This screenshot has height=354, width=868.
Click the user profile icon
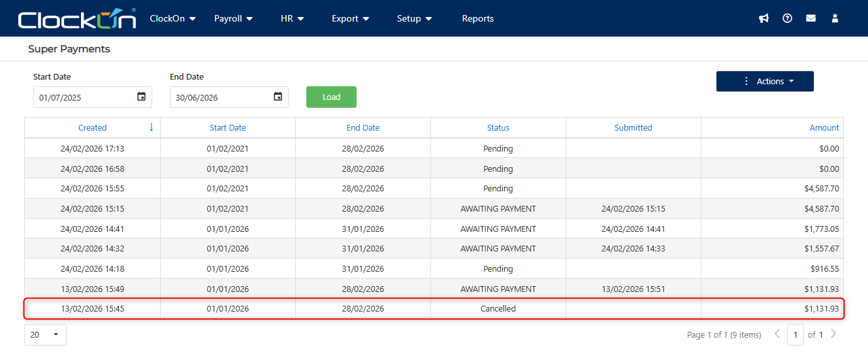pyautogui.click(x=835, y=18)
